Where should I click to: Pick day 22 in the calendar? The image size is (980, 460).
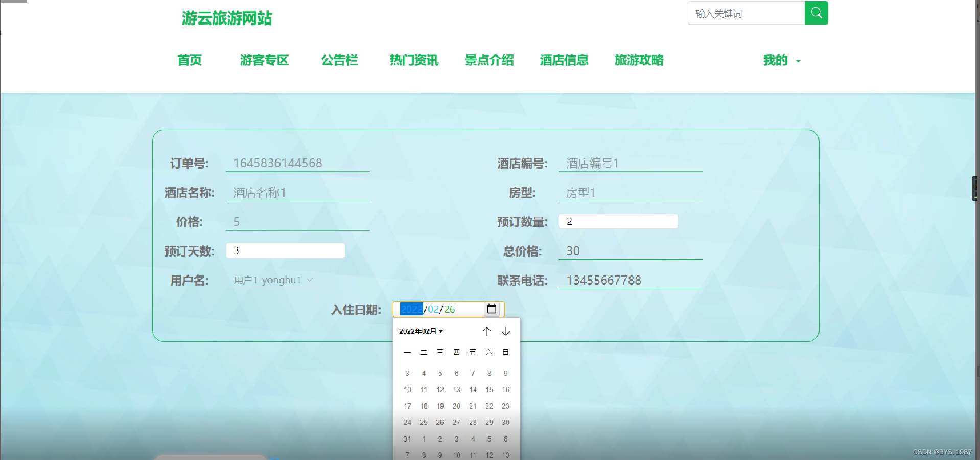489,406
